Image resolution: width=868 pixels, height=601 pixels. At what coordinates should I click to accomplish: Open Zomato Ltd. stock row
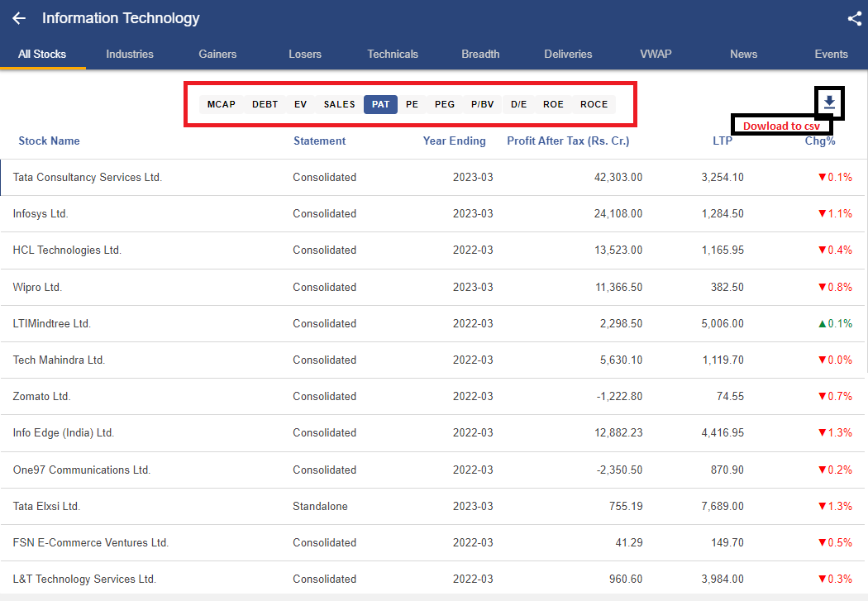(432, 397)
